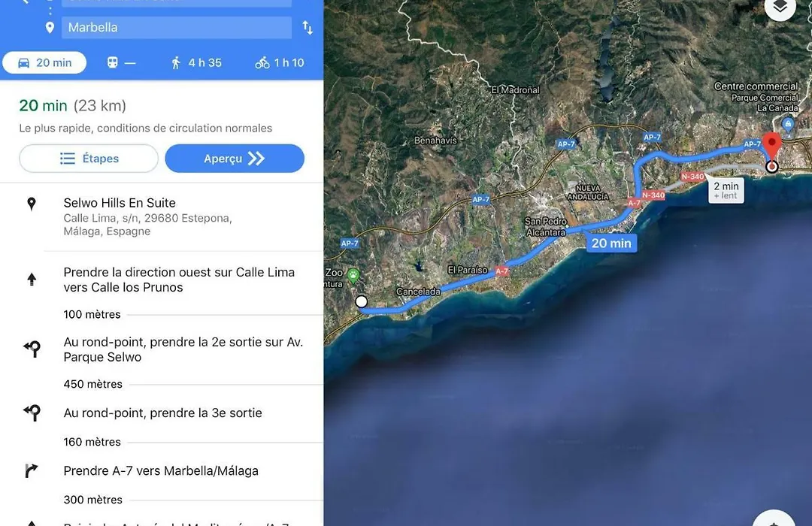The width and height of the screenshot is (812, 526).
Task: Select the green Zoo marker on map
Action: point(353,275)
